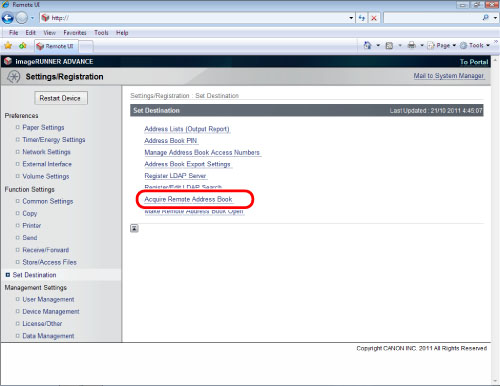
Task: Open the Favorites menu
Action: 75,33
